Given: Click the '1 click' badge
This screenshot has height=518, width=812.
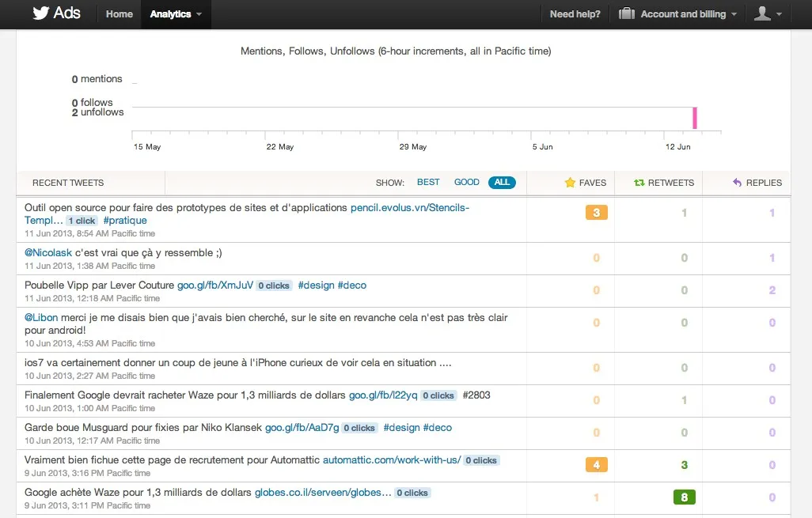Looking at the screenshot, I should [x=82, y=221].
